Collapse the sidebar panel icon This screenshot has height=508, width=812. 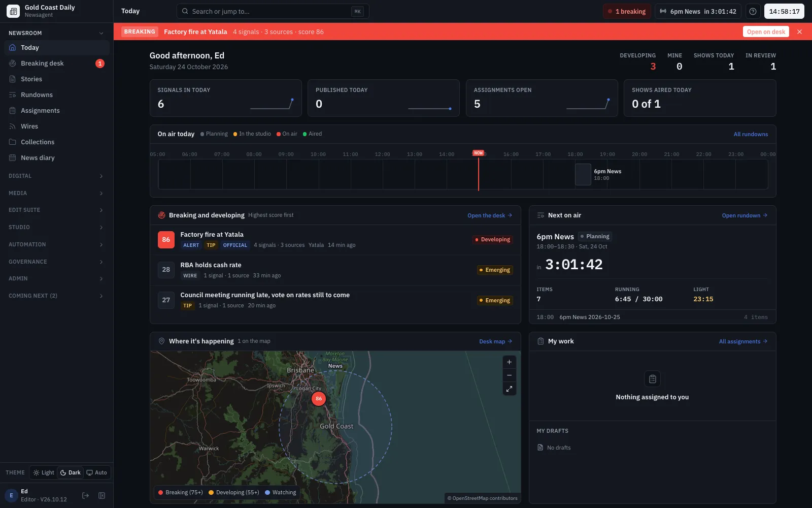pos(101,495)
